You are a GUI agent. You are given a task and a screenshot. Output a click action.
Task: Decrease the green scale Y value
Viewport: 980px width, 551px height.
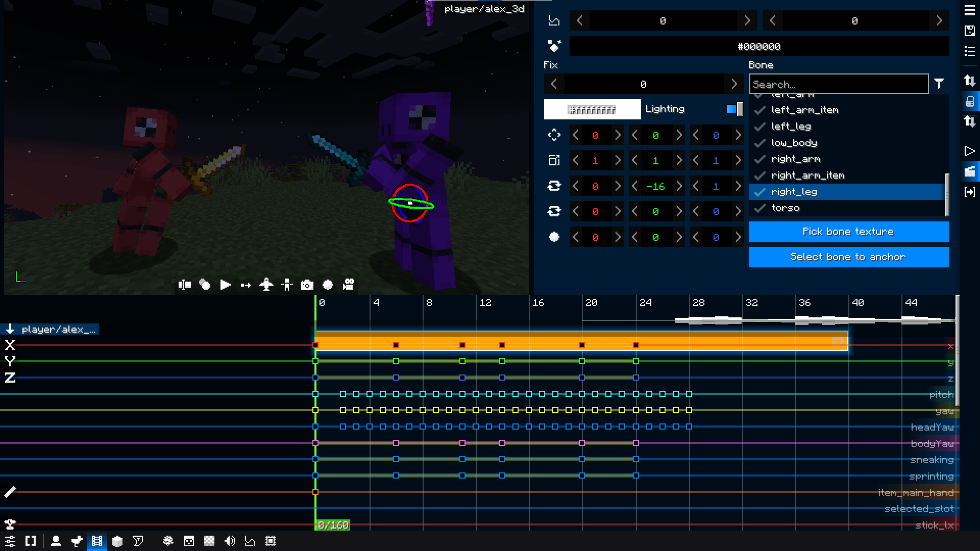click(634, 161)
